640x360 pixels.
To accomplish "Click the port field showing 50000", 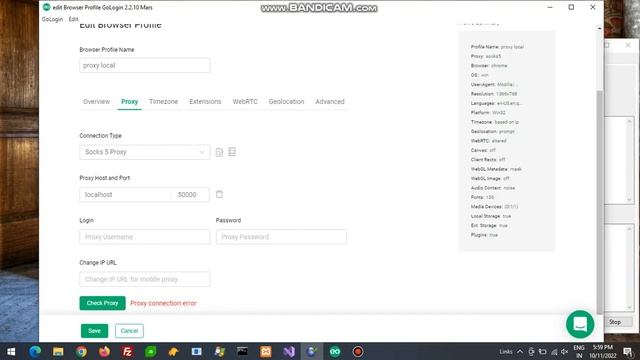I will point(190,195).
